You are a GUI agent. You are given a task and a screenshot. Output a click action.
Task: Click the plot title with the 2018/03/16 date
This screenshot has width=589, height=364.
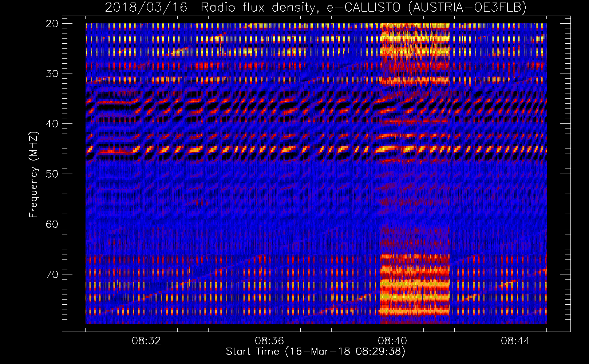click(x=316, y=7)
